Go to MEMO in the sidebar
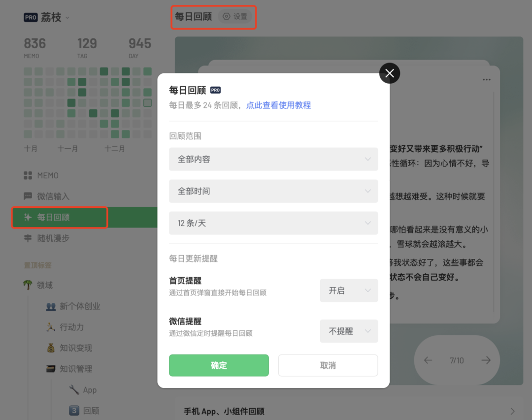532x420 pixels. pos(48,175)
